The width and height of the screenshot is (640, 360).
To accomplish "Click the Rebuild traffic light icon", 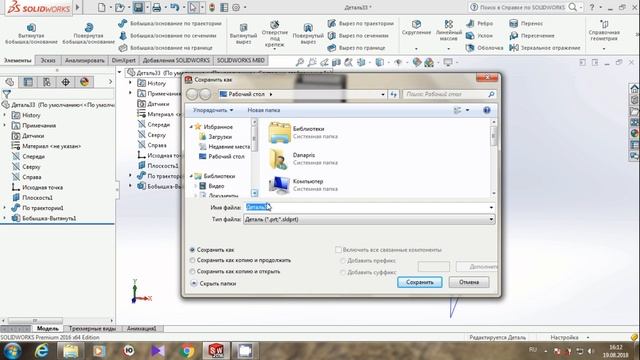I will (x=212, y=7).
